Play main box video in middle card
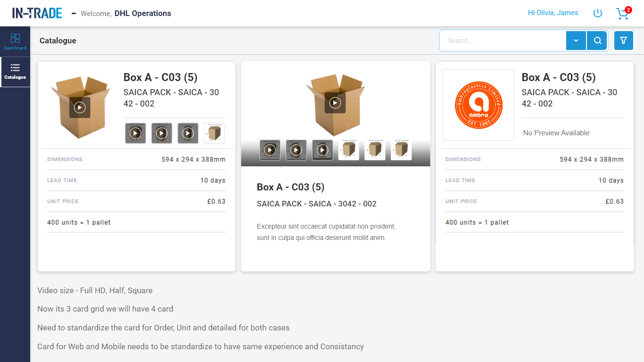Image resolution: width=644 pixels, height=362 pixels. point(335,103)
